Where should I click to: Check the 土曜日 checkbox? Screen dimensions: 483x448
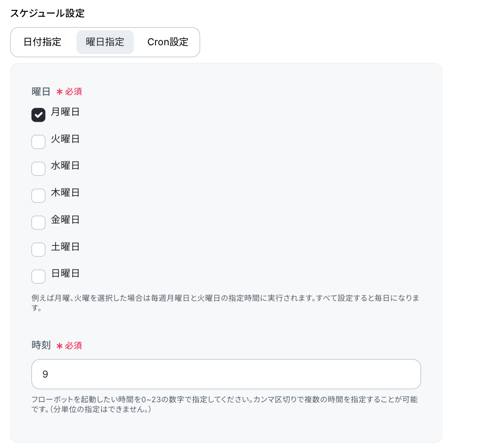pos(38,250)
